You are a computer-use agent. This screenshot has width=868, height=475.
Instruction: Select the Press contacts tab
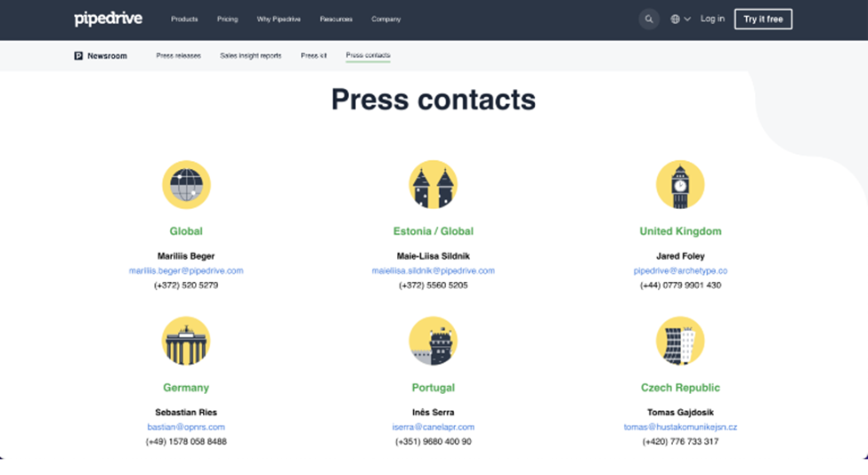[369, 55]
